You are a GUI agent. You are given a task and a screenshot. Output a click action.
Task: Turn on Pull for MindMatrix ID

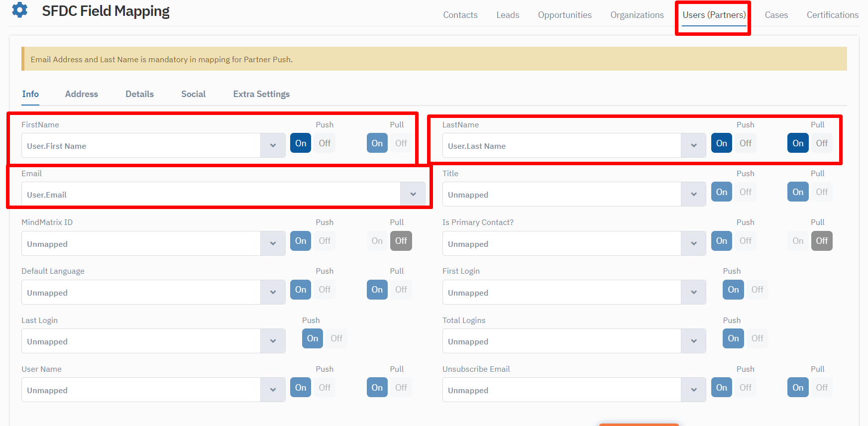point(377,241)
